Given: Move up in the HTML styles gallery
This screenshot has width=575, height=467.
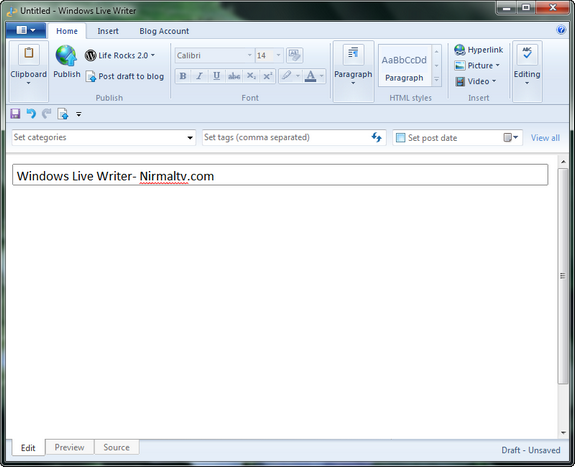Looking at the screenshot, I should [x=436, y=52].
